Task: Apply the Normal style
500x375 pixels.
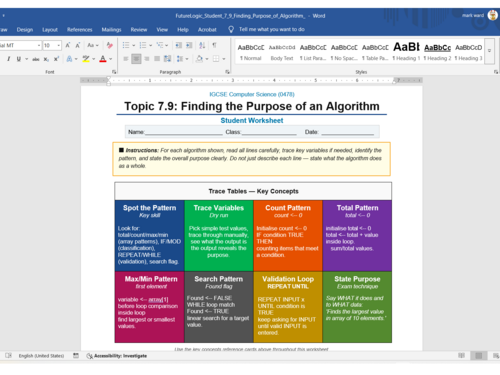Action: [x=251, y=51]
